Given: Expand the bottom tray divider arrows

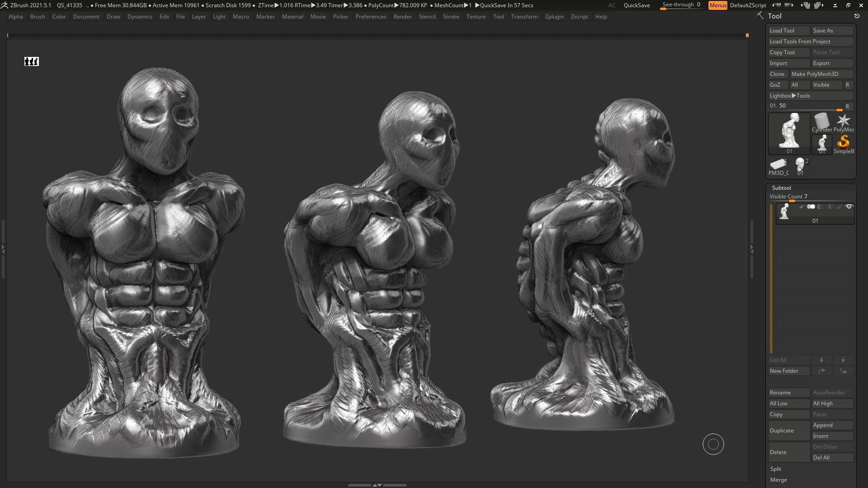Looking at the screenshot, I should [x=377, y=485].
